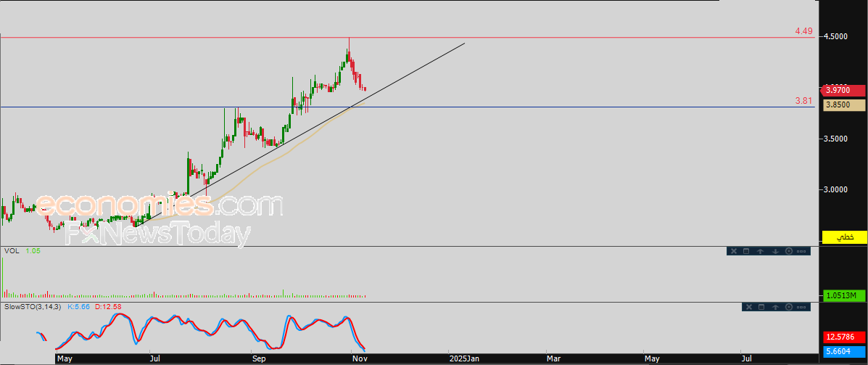Move the VOL panel down
The width and height of the screenshot is (868, 365).
[775, 252]
